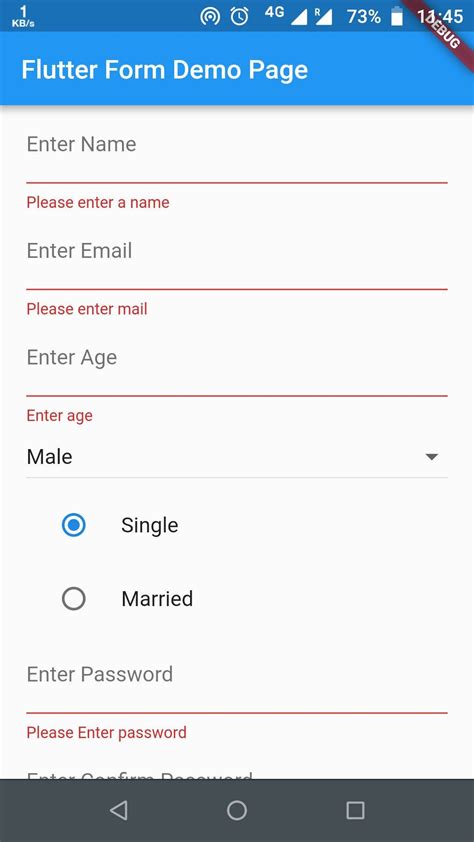Choose the Married label option
This screenshot has width=474, height=842.
[x=157, y=599]
